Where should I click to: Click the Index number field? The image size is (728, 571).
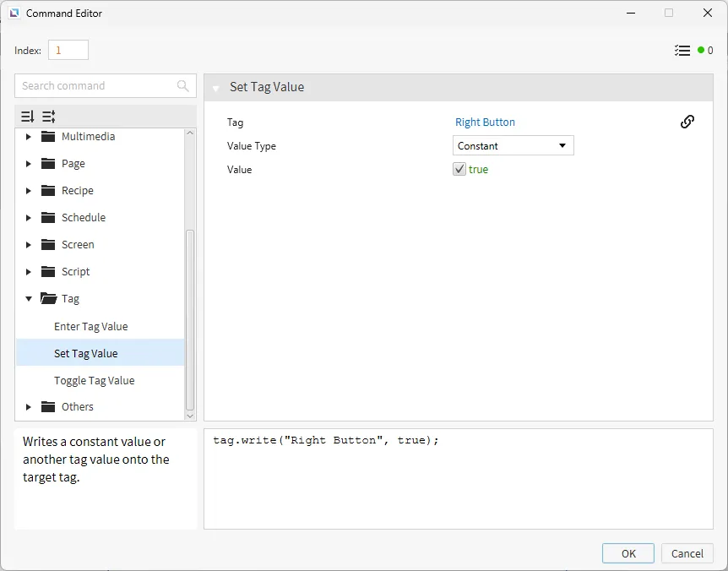pos(68,51)
